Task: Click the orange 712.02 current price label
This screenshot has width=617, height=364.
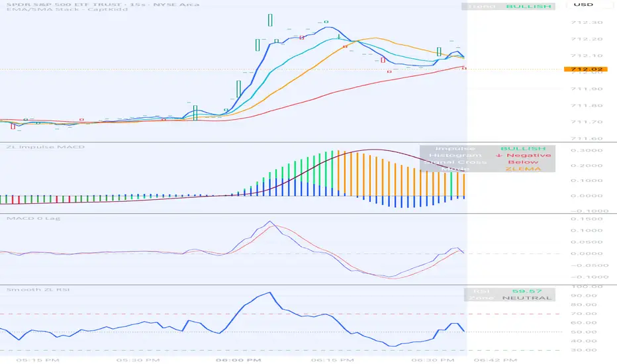Action: tap(586, 69)
